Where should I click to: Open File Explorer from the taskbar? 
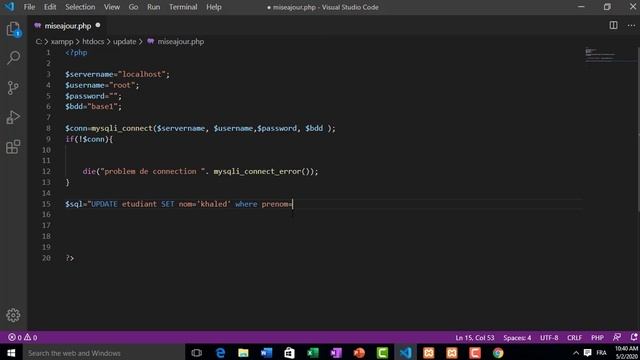click(243, 353)
